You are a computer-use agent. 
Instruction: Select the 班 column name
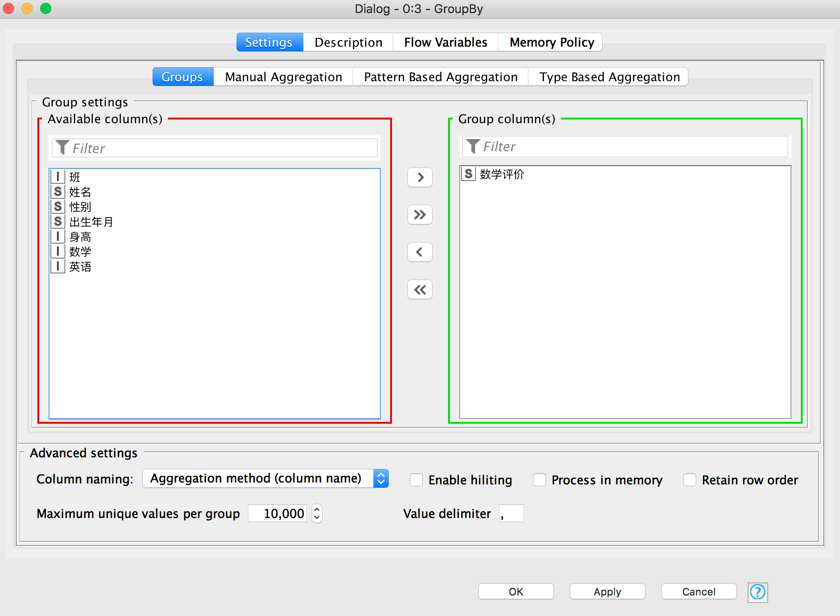point(75,177)
